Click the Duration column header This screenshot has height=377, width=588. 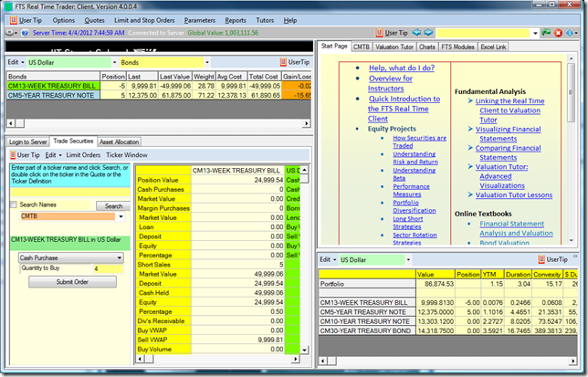518,275
